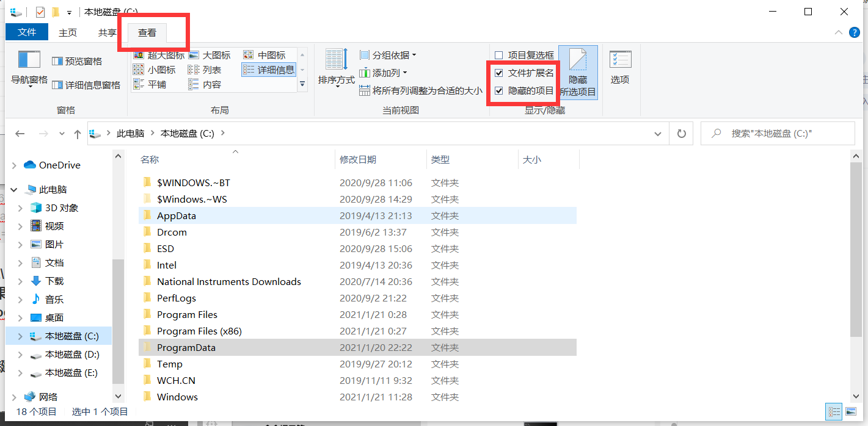Select 视频 videos in the navigation pane
Image resolution: width=868 pixels, height=426 pixels.
click(54, 226)
